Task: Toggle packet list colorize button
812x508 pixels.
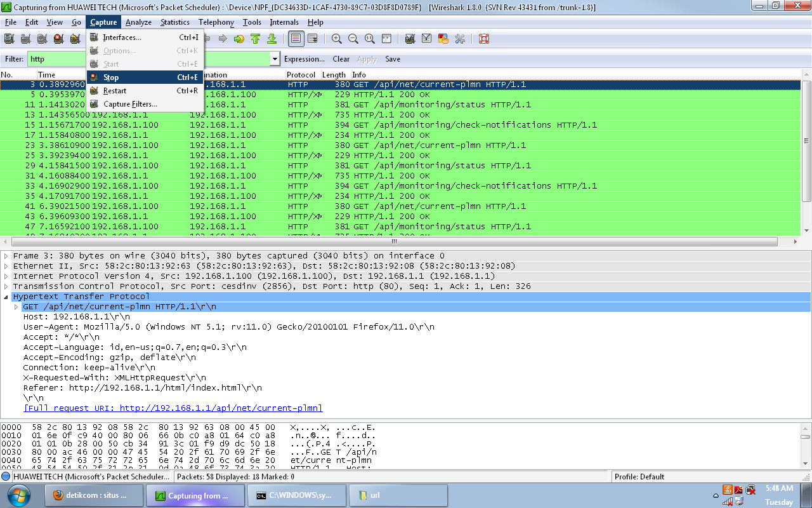Action: pos(296,39)
